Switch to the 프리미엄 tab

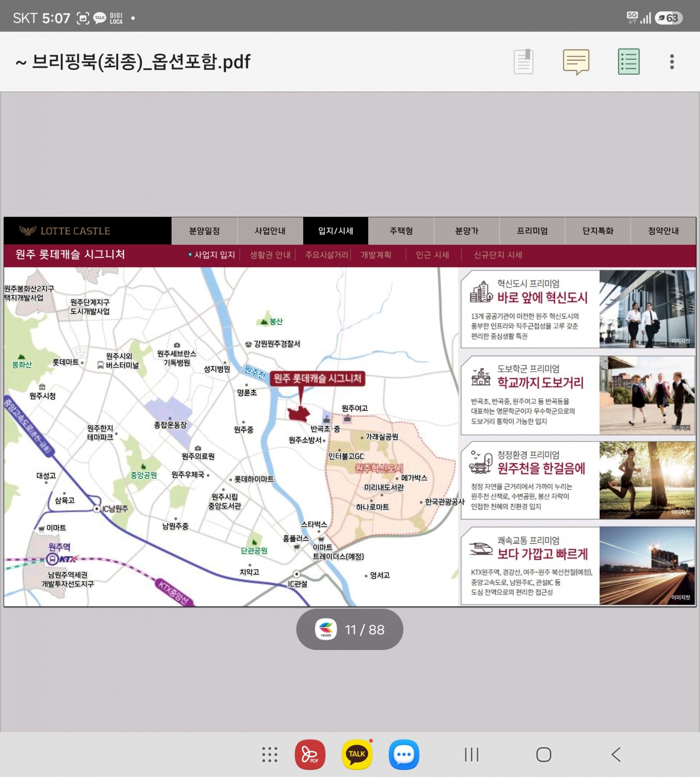click(x=532, y=231)
